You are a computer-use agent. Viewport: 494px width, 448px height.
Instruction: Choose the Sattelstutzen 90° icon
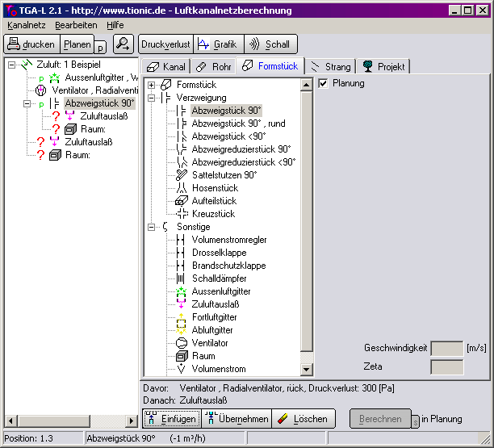pyautogui.click(x=182, y=175)
